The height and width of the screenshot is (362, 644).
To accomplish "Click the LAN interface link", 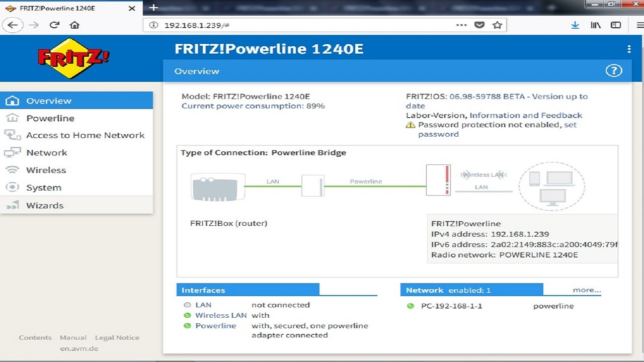I will coord(203,305).
